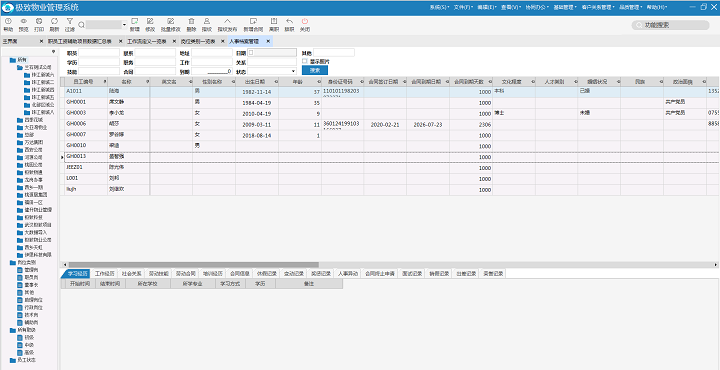Open the 查看(V) menu
The width and height of the screenshot is (720, 370).
[x=511, y=7]
